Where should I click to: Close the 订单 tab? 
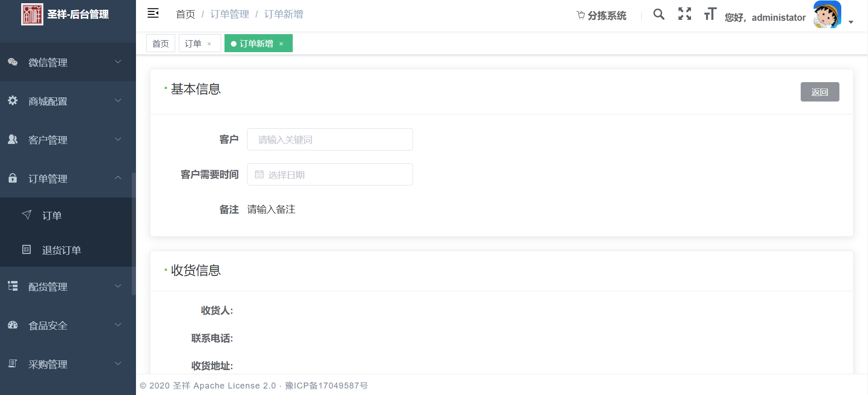point(209,44)
